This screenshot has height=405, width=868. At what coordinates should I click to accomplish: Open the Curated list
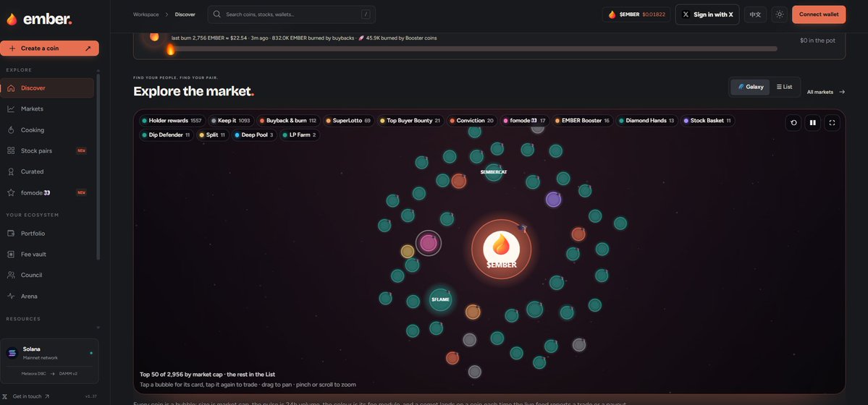47,171
